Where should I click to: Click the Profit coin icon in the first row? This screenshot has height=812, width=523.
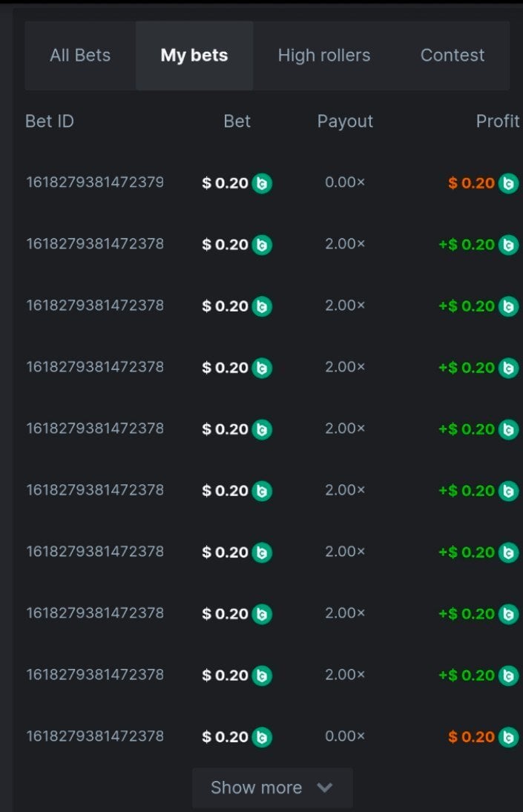508,183
